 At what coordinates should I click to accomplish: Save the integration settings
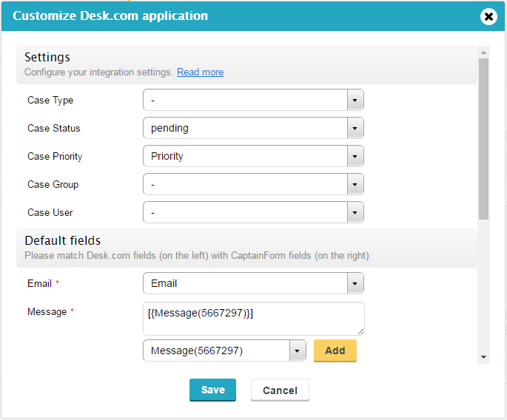click(212, 390)
